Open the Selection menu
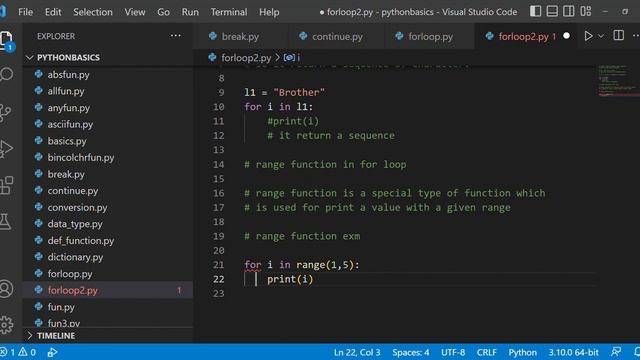The width and height of the screenshot is (640, 360). coord(93,12)
